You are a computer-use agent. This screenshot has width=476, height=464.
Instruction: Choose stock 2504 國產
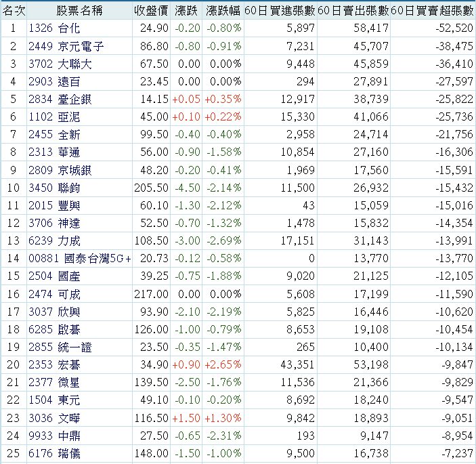(54, 276)
